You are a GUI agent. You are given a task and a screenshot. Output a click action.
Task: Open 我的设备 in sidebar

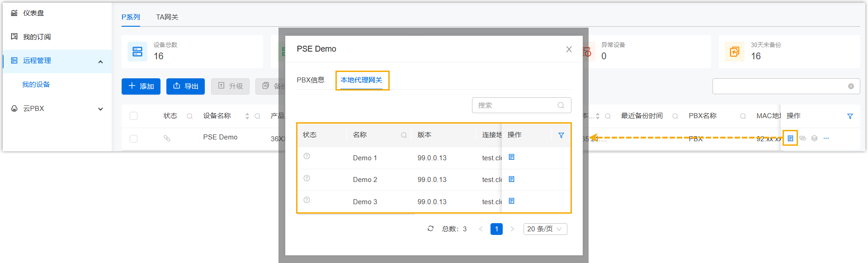pyautogui.click(x=36, y=85)
